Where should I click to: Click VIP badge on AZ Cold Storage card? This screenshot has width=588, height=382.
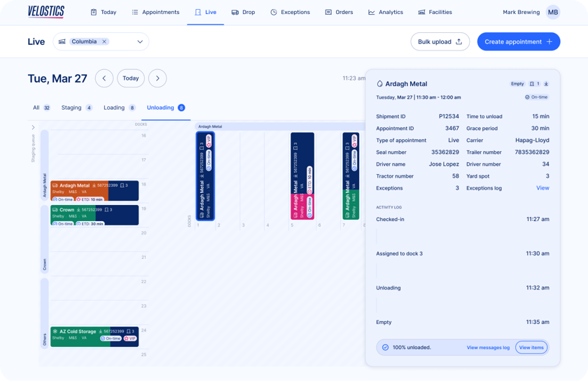click(130, 339)
